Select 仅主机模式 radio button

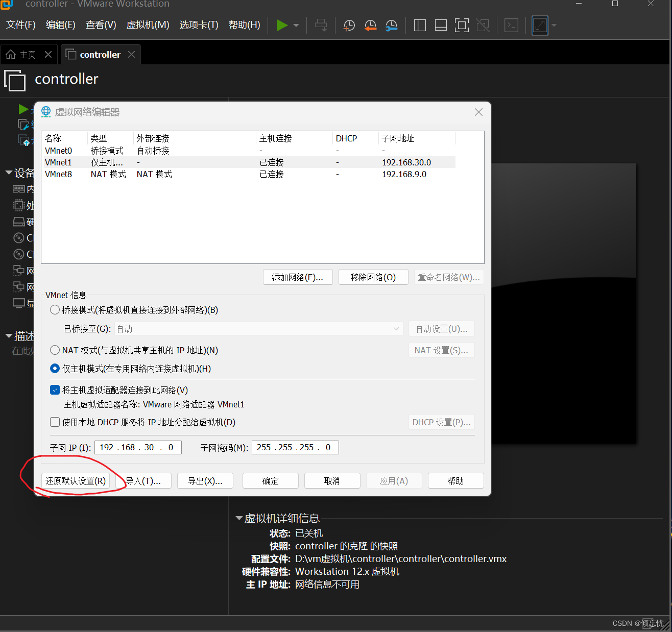click(x=55, y=369)
